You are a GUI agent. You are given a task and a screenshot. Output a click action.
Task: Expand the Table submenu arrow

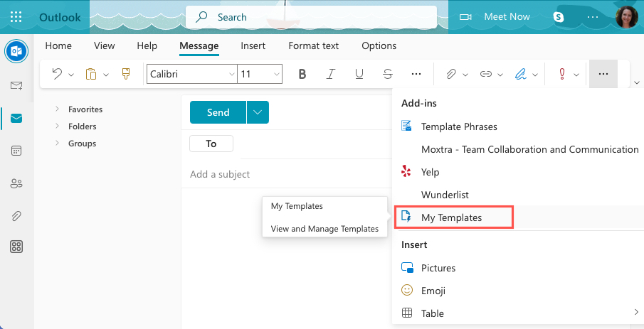click(x=637, y=313)
